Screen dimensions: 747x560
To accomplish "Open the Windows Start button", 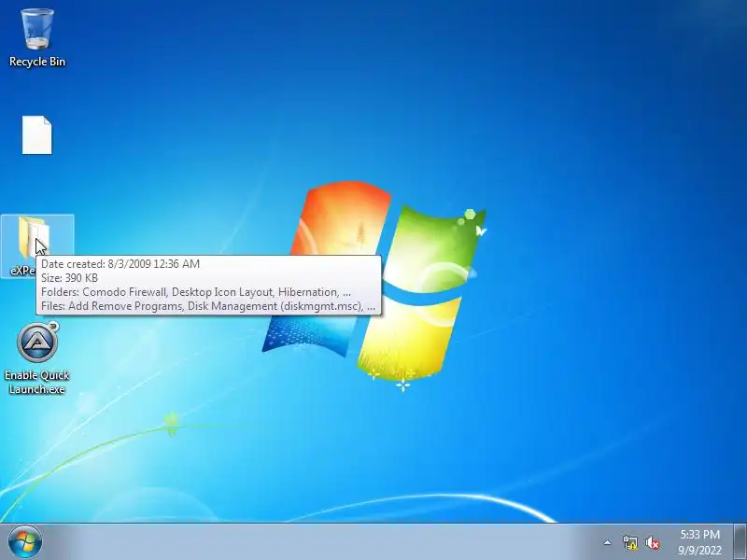I will (x=25, y=542).
